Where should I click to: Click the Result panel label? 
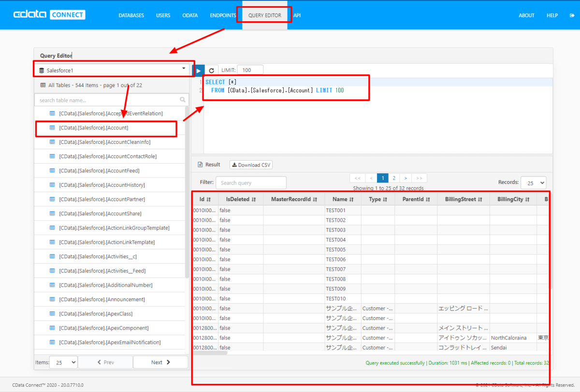(x=209, y=165)
